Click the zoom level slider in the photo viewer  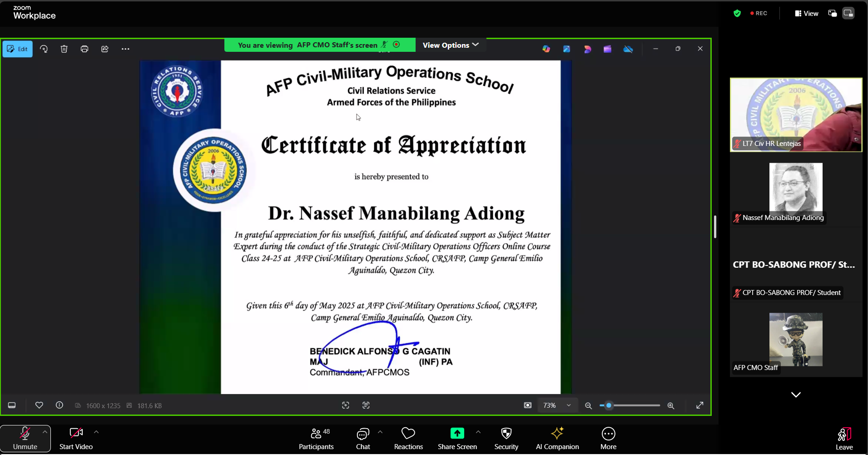[x=630, y=405]
